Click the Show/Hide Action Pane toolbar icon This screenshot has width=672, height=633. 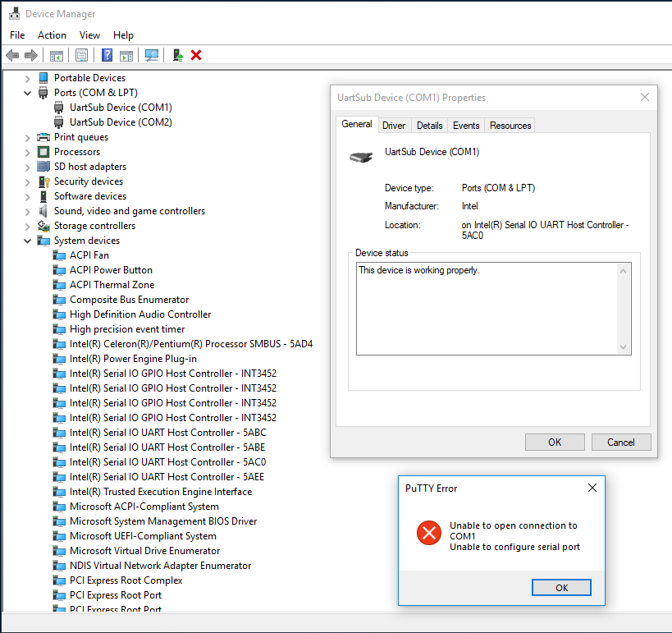pos(126,55)
